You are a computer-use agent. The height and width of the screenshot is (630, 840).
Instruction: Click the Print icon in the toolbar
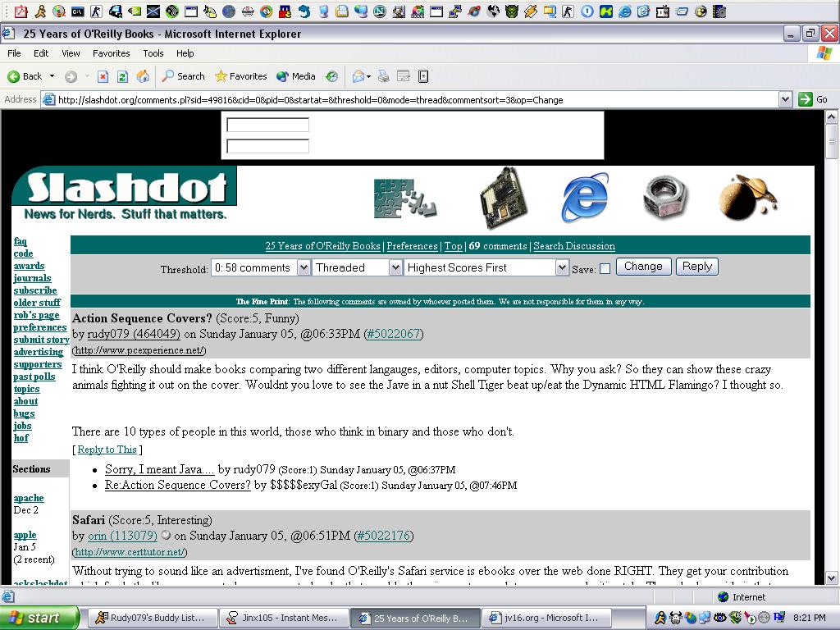383,76
